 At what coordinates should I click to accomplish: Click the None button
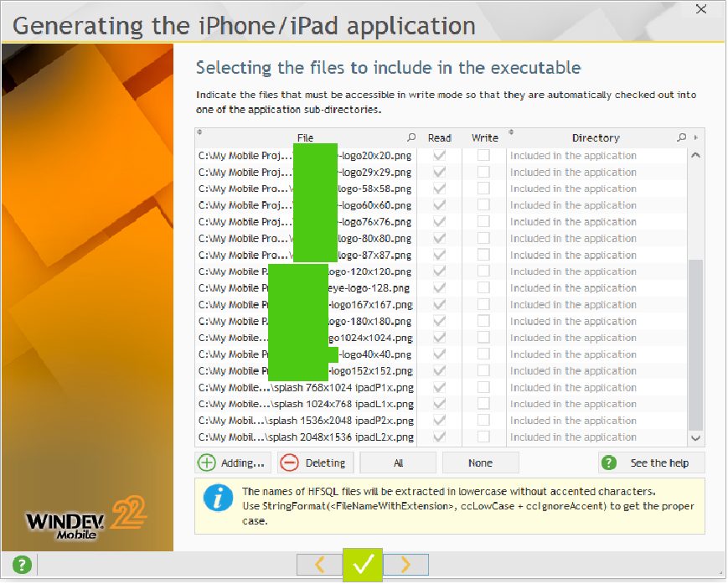click(481, 463)
